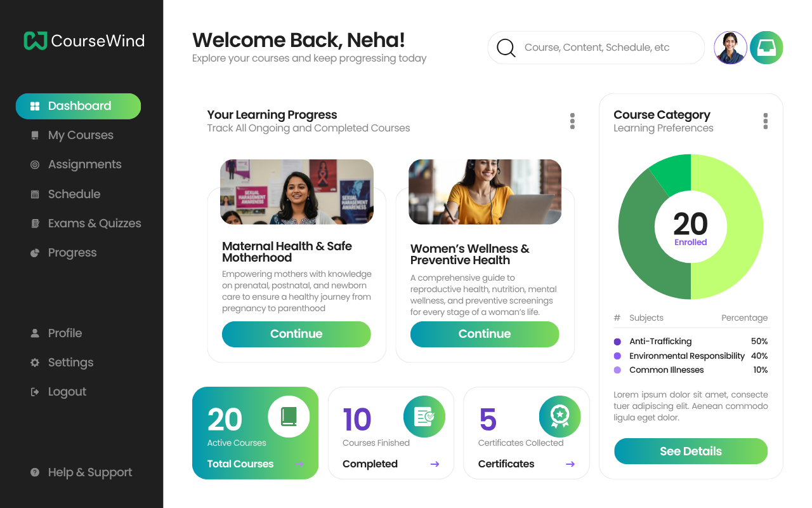Click the green book icon on Total Courses
The width and height of the screenshot is (812, 508).
(289, 417)
